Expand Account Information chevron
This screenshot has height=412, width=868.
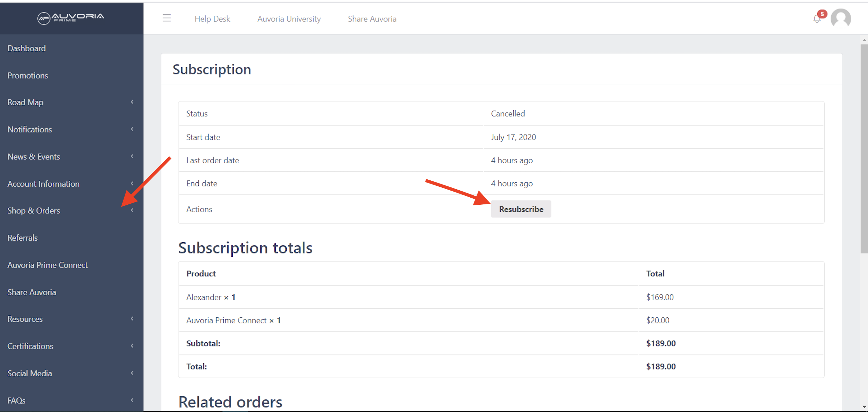coord(132,184)
